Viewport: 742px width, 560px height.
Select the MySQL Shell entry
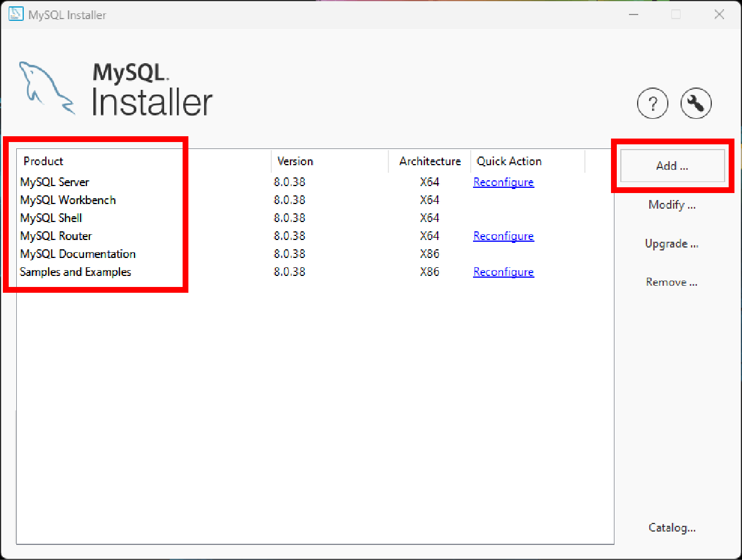(50, 217)
